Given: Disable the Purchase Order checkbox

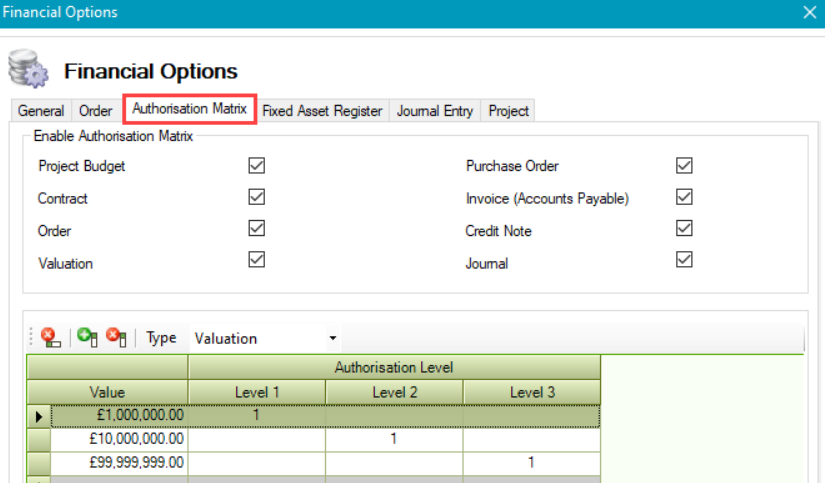Looking at the screenshot, I should pyautogui.click(x=684, y=166).
